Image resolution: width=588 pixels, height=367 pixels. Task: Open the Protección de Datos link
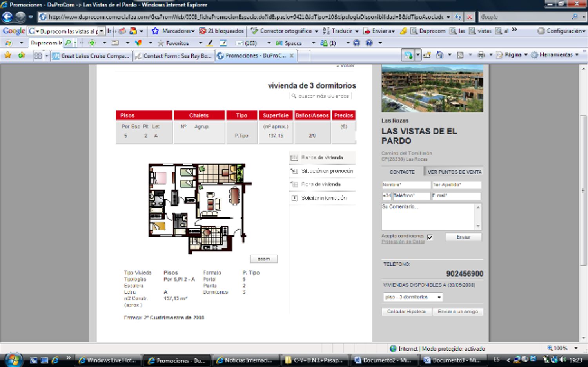tap(403, 242)
